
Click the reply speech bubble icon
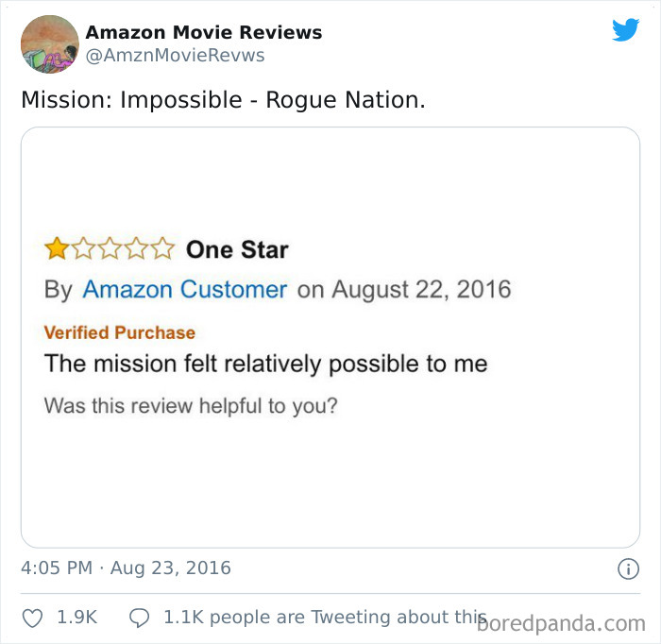[139, 618]
